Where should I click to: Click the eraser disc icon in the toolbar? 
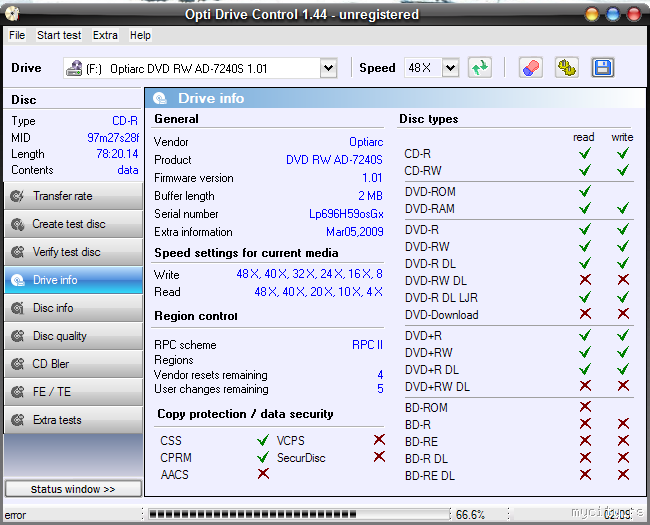coord(531,68)
